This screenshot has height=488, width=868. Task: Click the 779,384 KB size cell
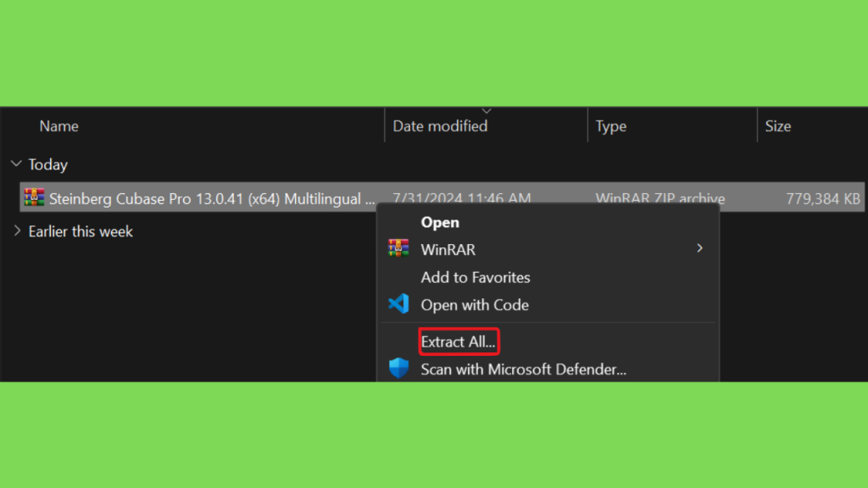(x=823, y=199)
